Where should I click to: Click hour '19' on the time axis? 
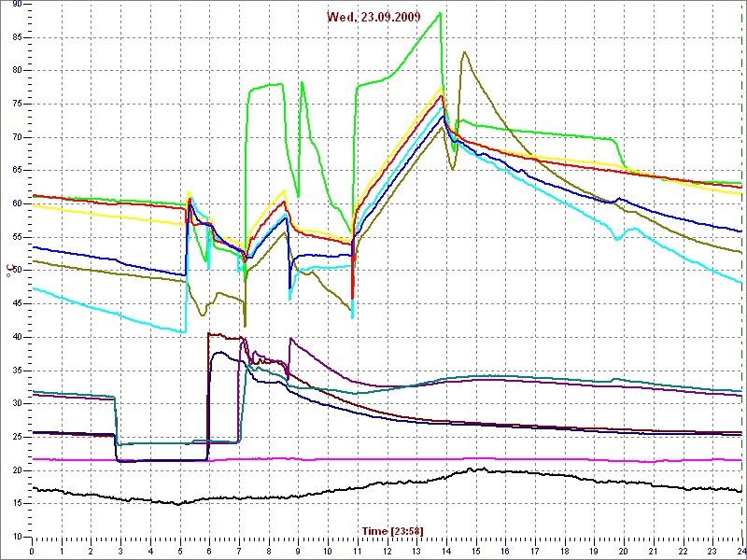point(593,551)
